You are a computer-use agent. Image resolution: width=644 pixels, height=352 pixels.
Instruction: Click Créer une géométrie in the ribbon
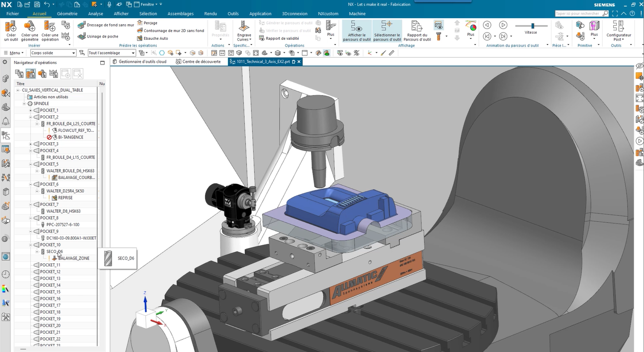(29, 31)
